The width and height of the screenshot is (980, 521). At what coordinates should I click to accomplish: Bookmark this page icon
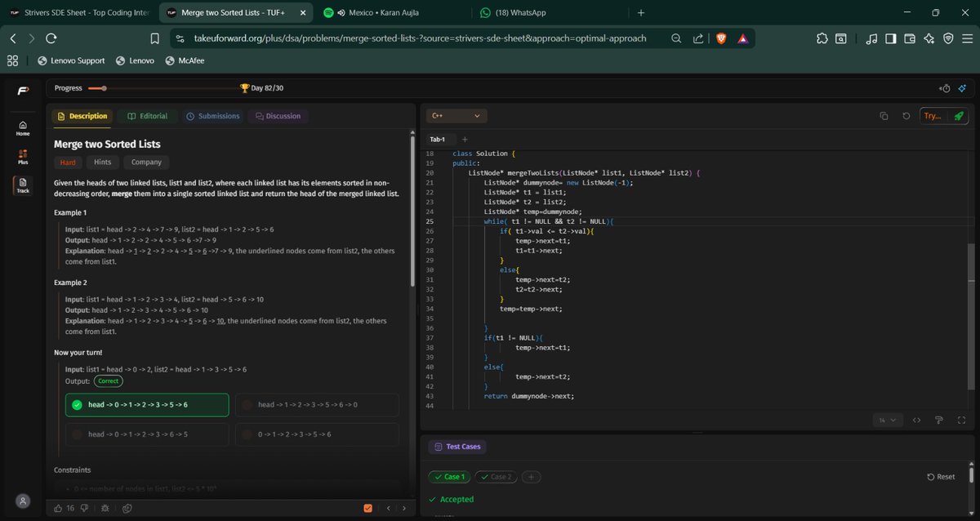[x=155, y=38]
